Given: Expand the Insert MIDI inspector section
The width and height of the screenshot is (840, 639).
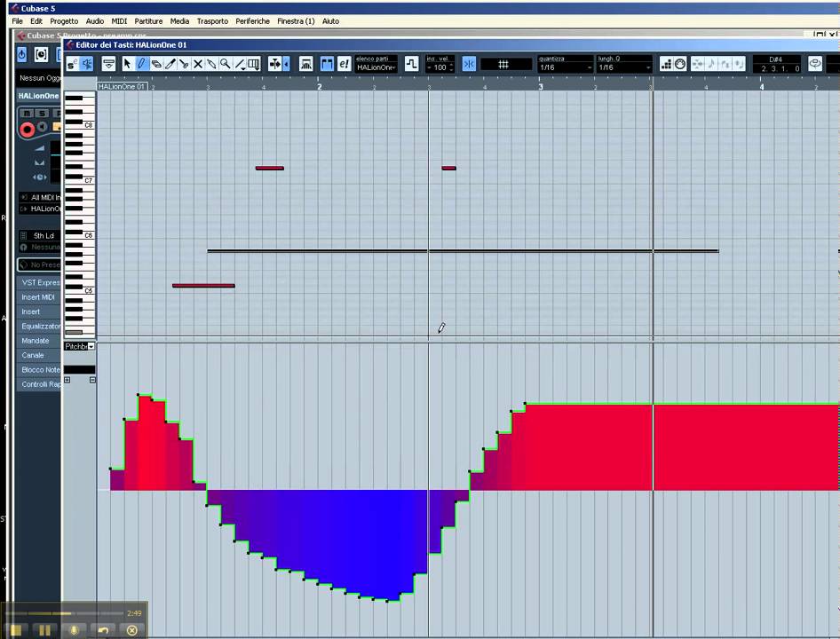Looking at the screenshot, I should tap(40, 296).
